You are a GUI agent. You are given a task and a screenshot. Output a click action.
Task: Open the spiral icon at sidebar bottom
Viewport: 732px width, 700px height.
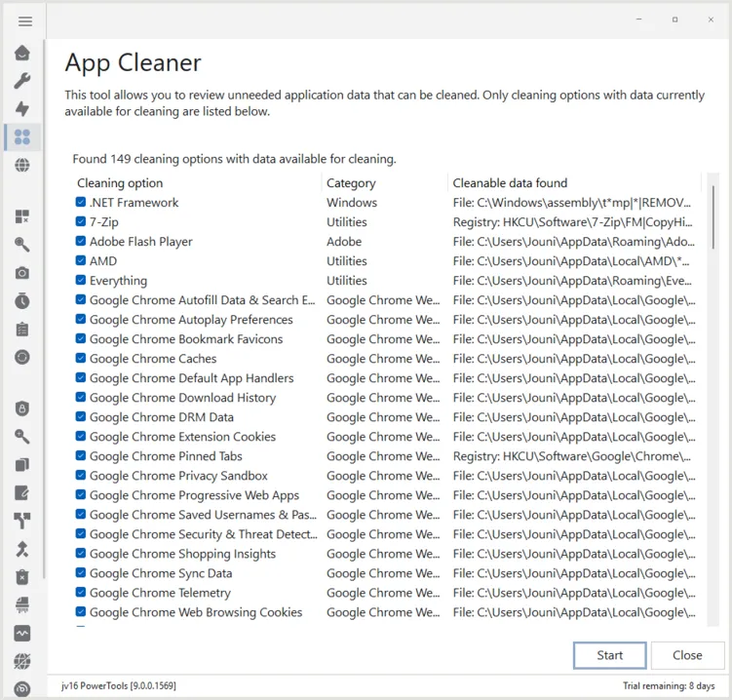(x=22, y=689)
